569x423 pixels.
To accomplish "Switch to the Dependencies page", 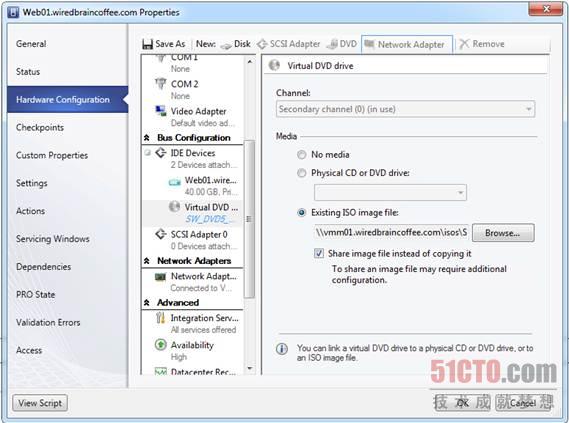I will (44, 267).
